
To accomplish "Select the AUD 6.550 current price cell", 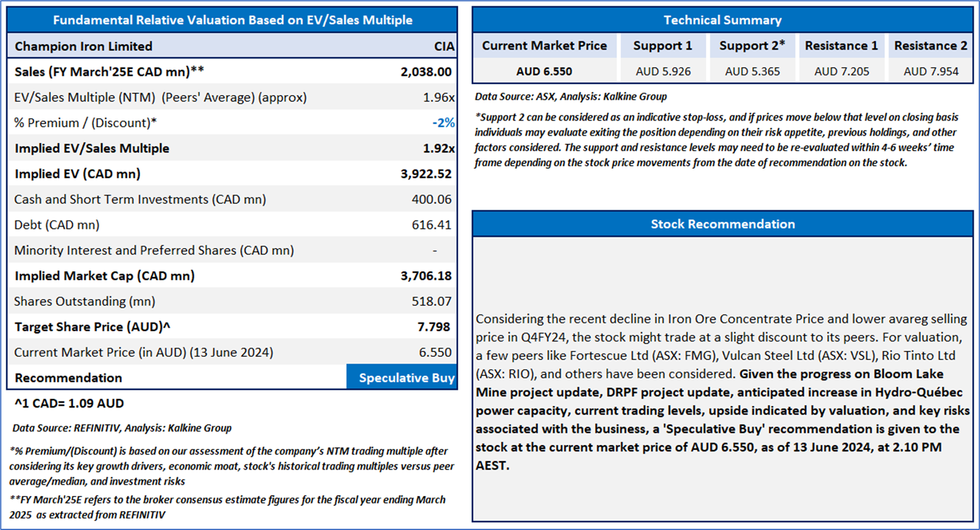I will click(x=544, y=71).
